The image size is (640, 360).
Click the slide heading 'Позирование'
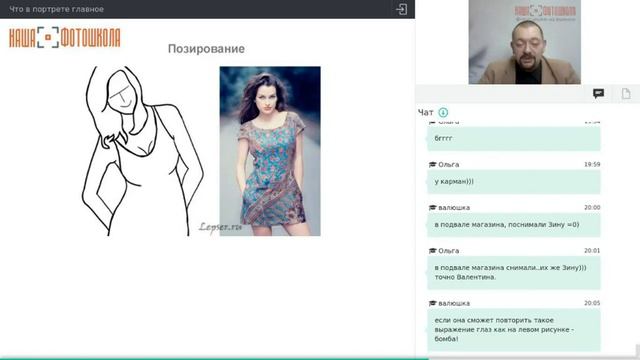tap(206, 49)
